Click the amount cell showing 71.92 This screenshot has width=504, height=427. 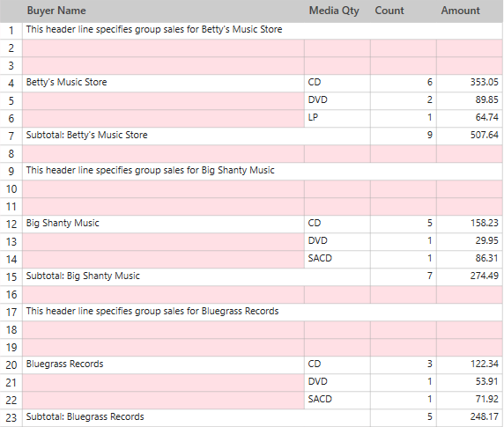coord(470,400)
